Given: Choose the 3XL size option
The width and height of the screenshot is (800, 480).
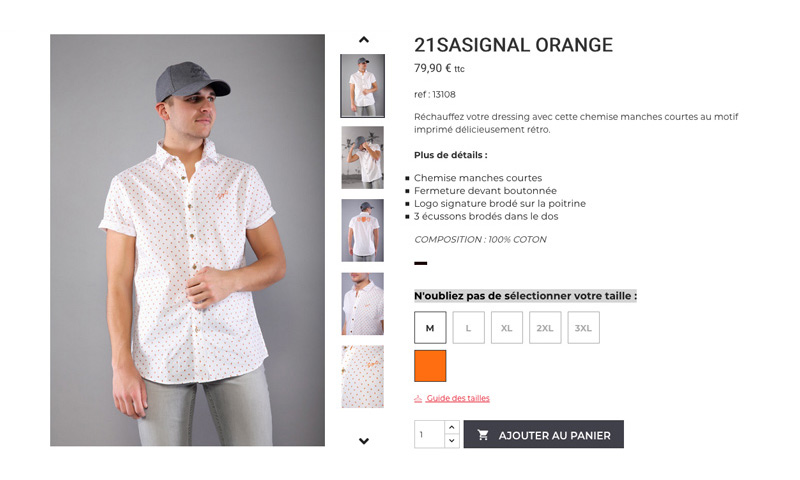Looking at the screenshot, I should pyautogui.click(x=583, y=327).
